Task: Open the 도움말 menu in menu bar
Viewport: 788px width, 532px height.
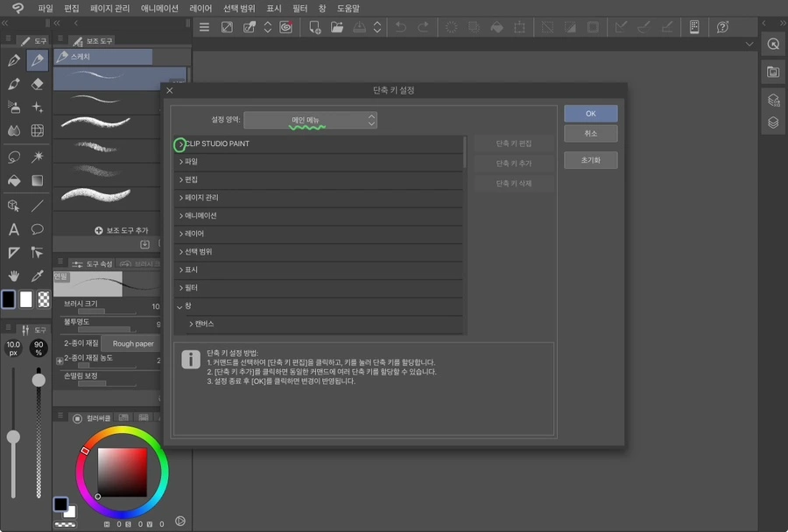Action: pos(348,8)
